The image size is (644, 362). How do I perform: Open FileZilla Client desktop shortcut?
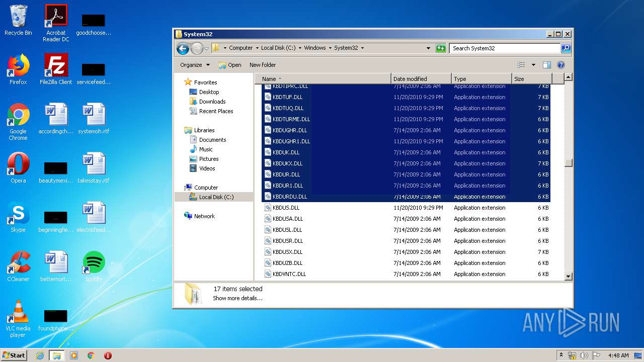click(56, 69)
